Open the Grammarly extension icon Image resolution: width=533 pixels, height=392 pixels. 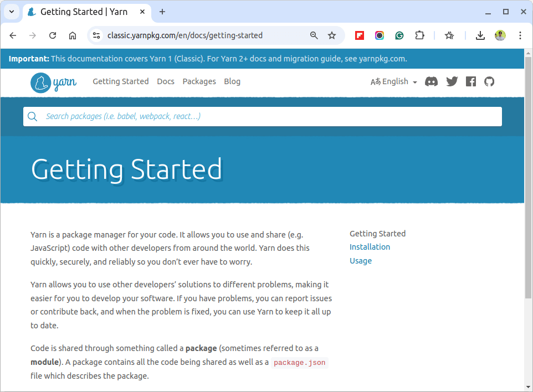click(x=399, y=35)
